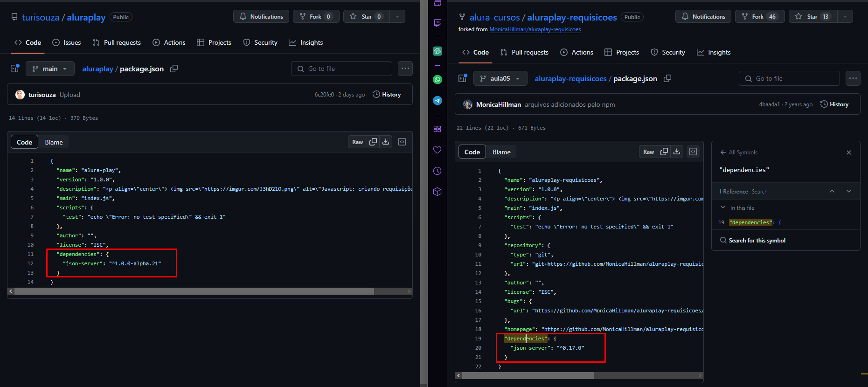Open Twitch icon in browser sidebar
Screen dimensions: 868x387
click(437, 22)
